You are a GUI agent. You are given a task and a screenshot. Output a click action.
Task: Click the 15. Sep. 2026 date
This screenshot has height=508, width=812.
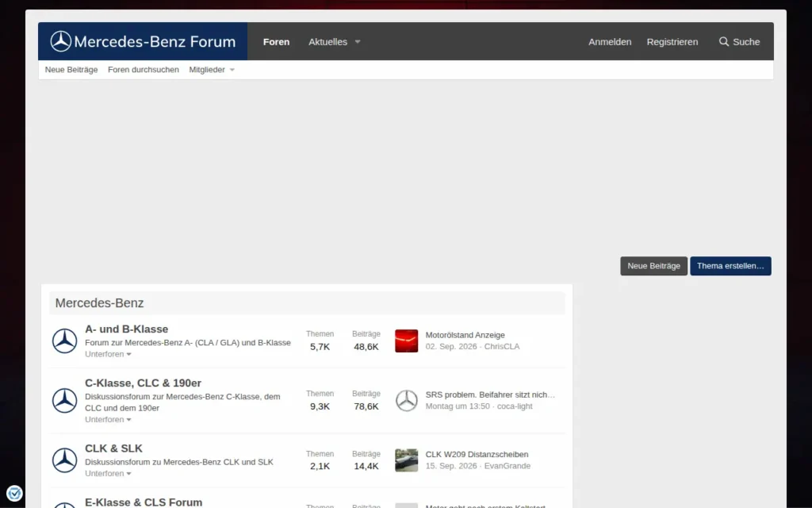point(451,465)
